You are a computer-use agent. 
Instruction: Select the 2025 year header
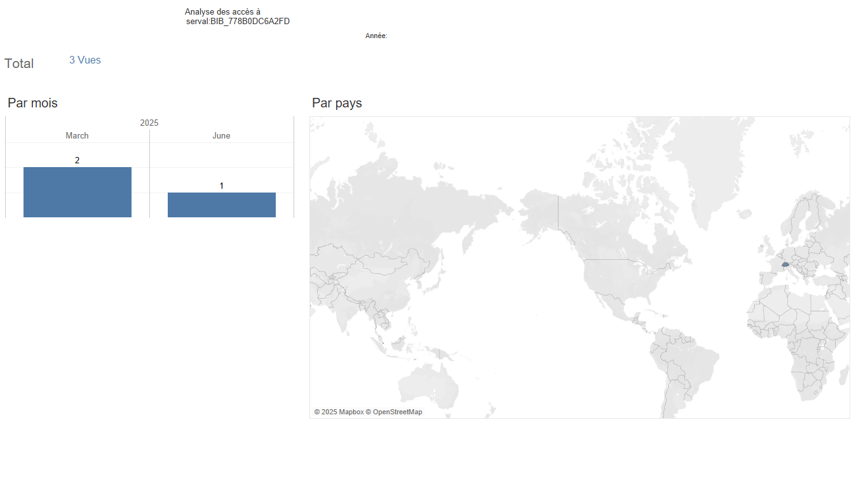pyautogui.click(x=149, y=123)
